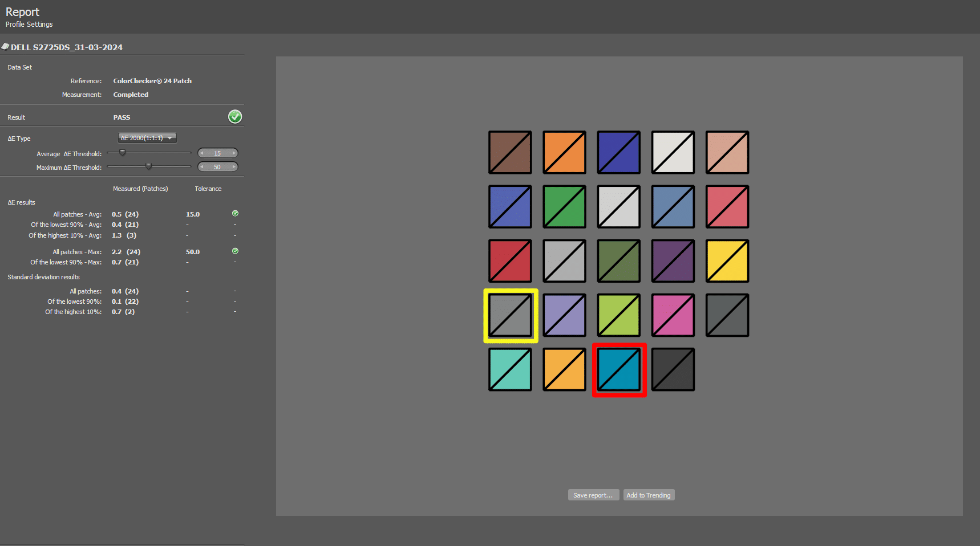The width and height of the screenshot is (980, 546).
Task: Click the green PASS checkmark icon
Action: [x=235, y=117]
